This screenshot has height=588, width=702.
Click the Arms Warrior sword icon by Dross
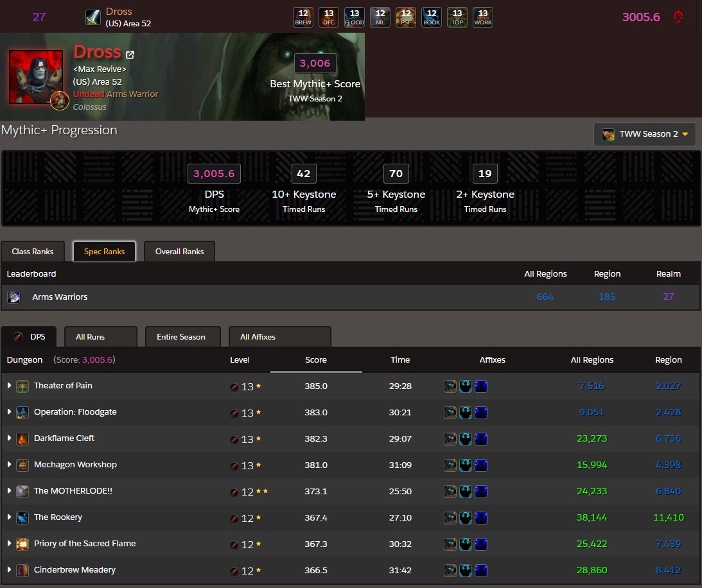pos(93,17)
